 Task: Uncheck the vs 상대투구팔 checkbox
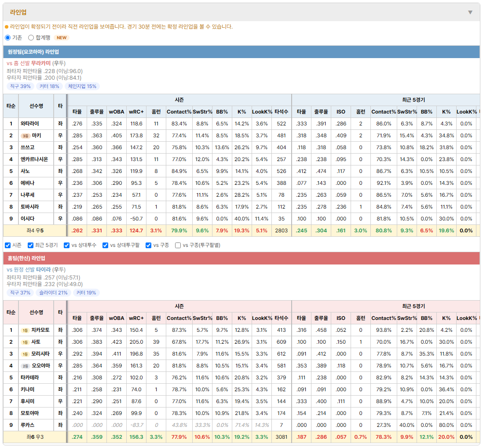[105, 245]
